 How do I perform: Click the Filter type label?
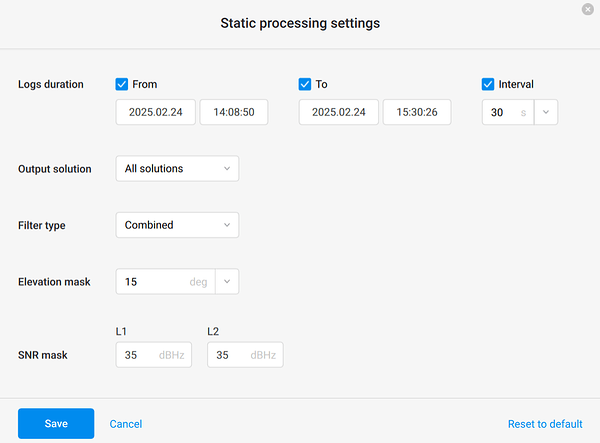pos(42,225)
